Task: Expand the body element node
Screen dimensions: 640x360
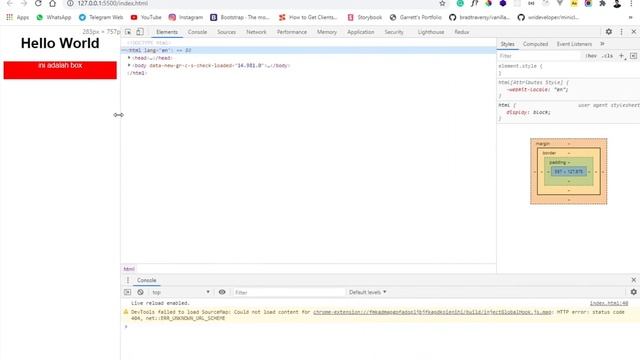Action: coord(129,65)
